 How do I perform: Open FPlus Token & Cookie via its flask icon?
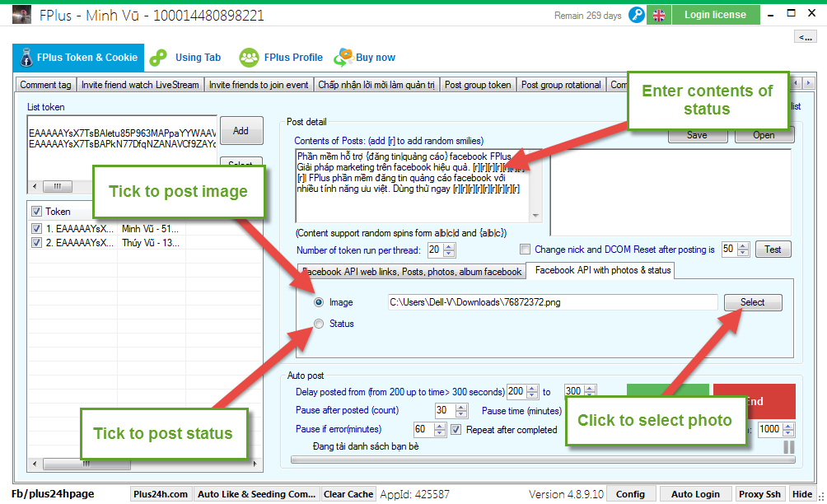(26, 58)
